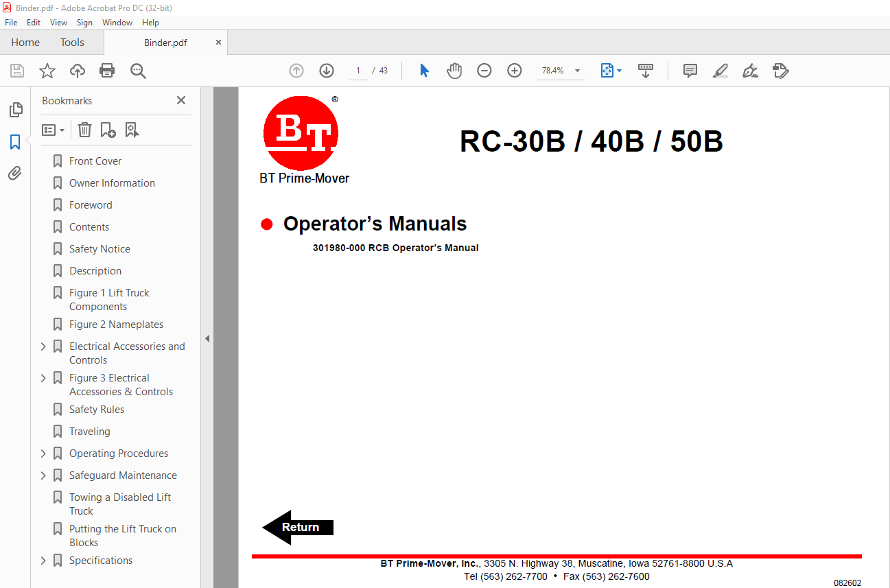
Task: Open the Edit menu
Action: 34,23
